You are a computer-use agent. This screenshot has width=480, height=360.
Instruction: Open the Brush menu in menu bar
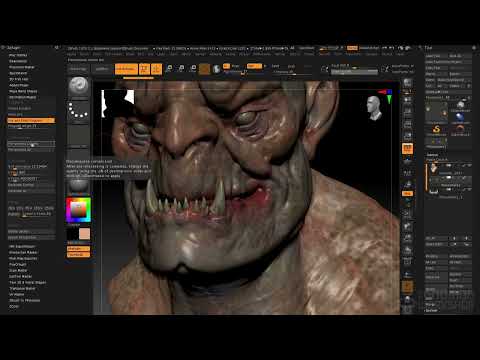[84, 54]
